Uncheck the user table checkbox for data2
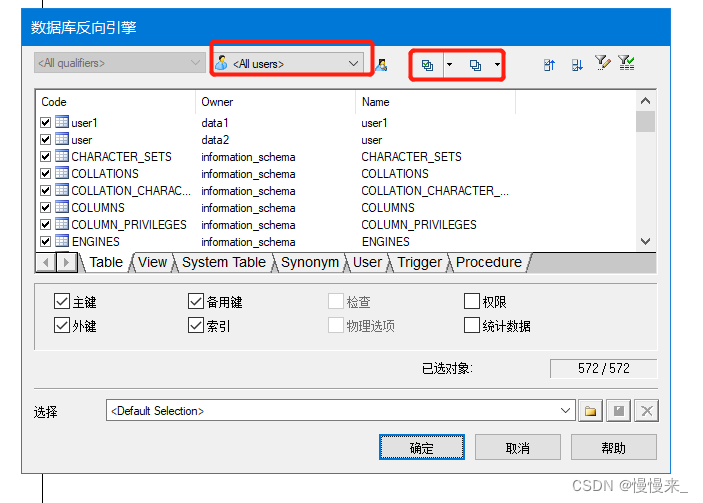The image size is (703, 503). pos(45,139)
